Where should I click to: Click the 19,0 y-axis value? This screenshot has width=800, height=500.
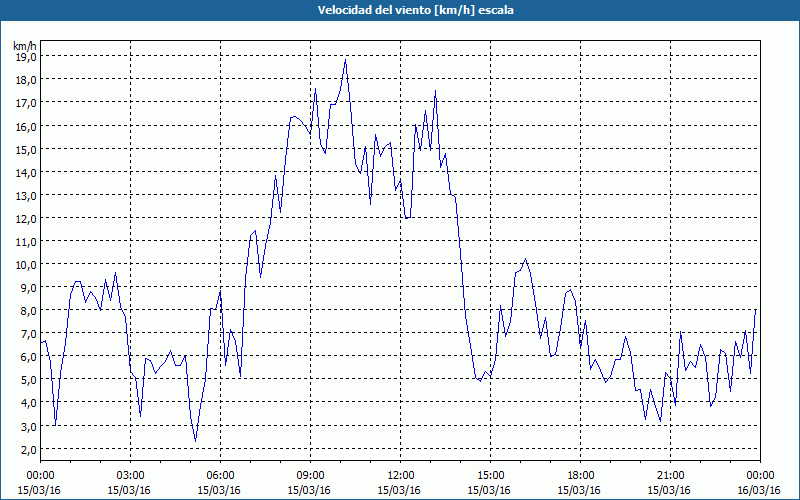(x=26, y=57)
